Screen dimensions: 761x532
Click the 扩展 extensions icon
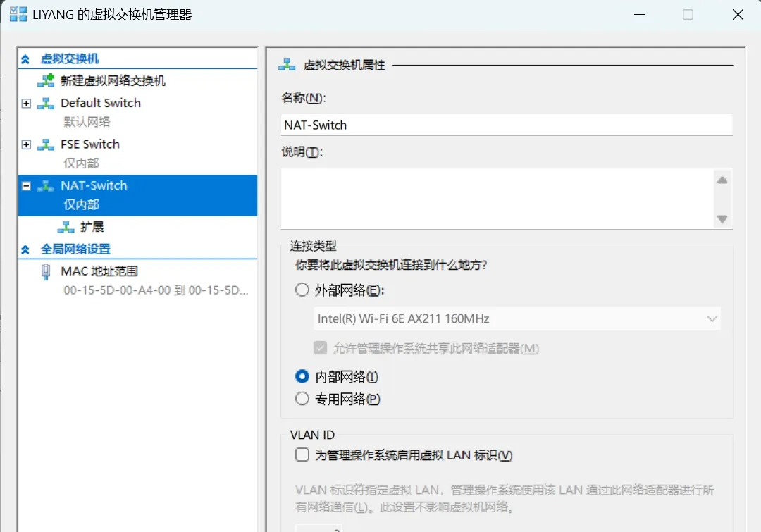click(x=66, y=227)
